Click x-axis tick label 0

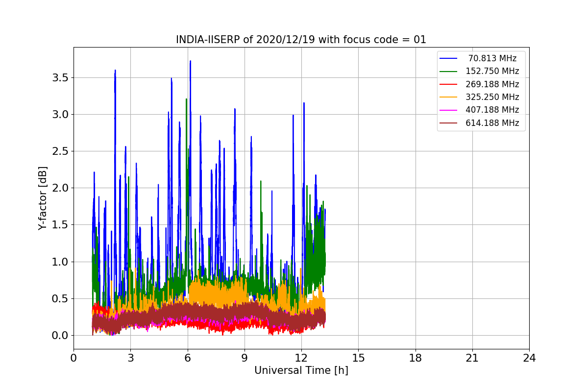click(x=73, y=358)
